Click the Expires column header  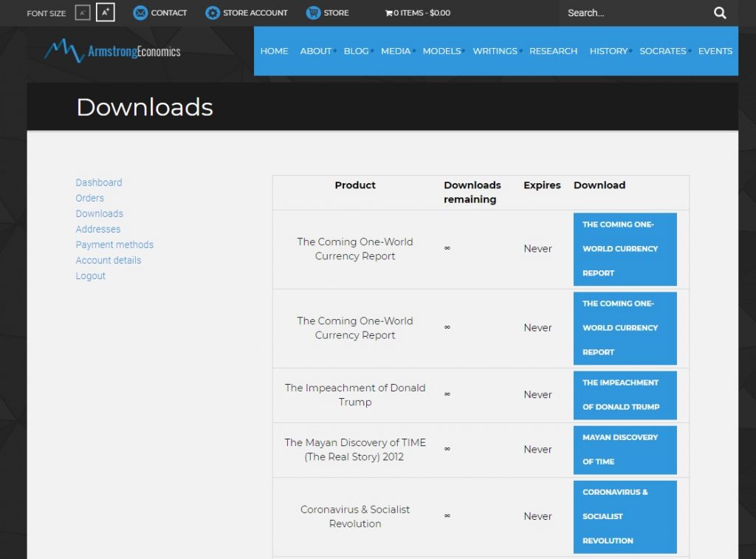[542, 185]
